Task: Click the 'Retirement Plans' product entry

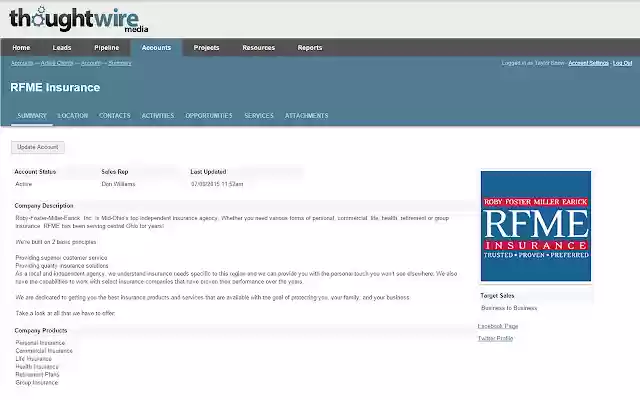Action: click(x=37, y=375)
